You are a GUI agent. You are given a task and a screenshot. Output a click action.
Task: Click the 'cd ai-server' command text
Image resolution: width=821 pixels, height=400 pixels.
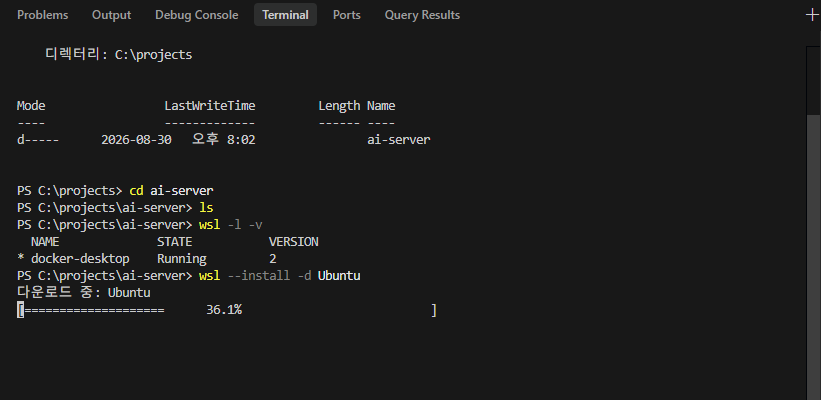[x=171, y=190]
